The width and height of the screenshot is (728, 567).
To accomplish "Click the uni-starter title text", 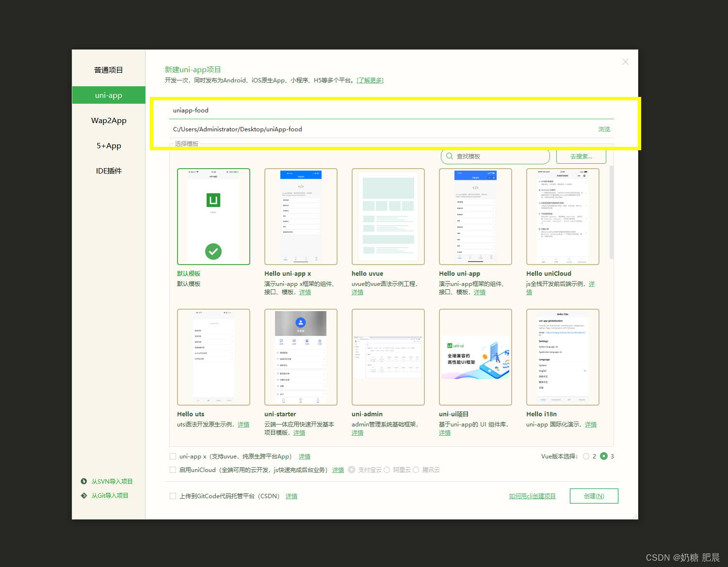I will pyautogui.click(x=280, y=414).
